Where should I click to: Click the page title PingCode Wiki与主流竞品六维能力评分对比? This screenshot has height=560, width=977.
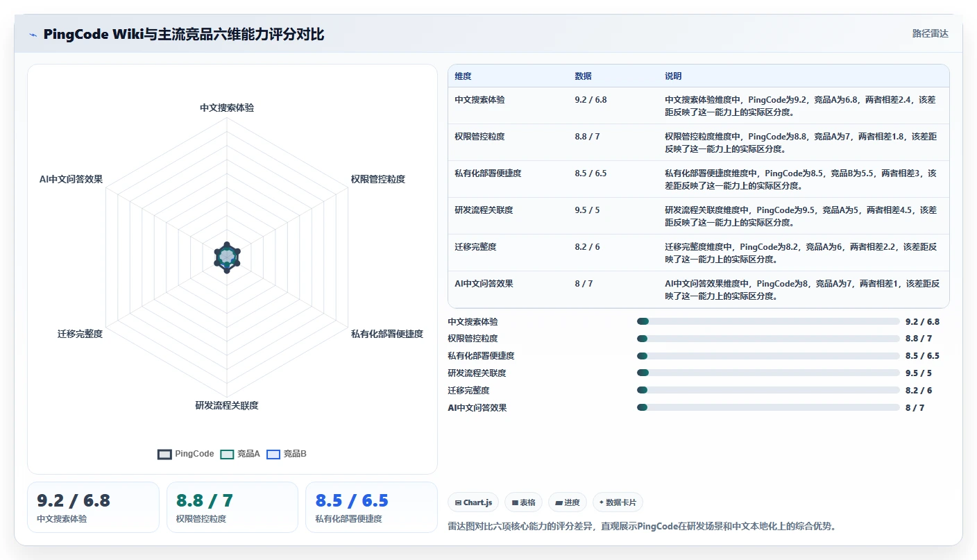click(183, 34)
